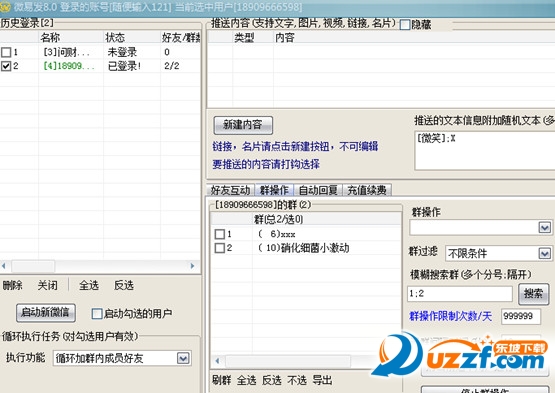Screen dimensions: 555x393
Task: Enable the 隐藏 checkbox
Action: [405, 25]
